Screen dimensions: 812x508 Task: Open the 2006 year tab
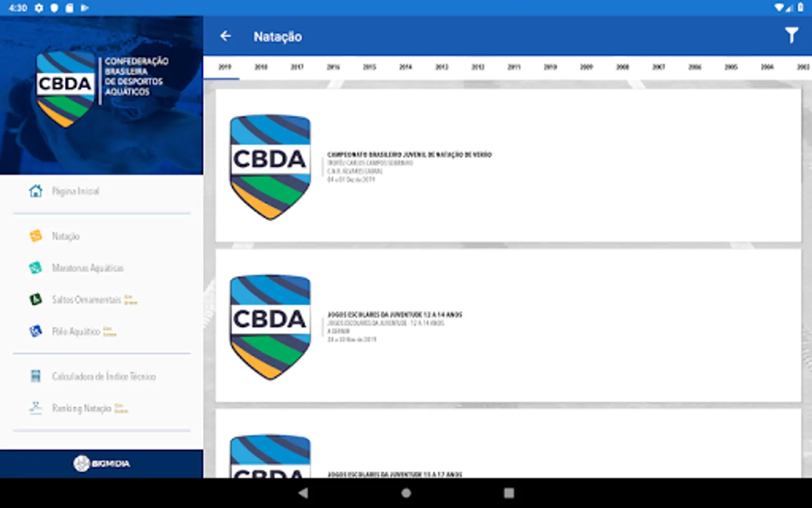coord(695,67)
